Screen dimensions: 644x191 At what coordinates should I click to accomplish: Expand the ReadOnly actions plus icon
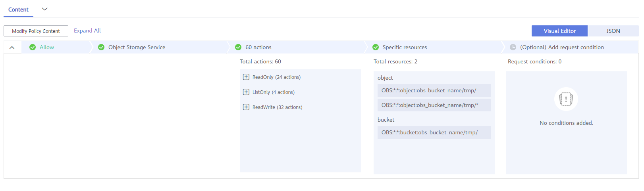pos(246,77)
